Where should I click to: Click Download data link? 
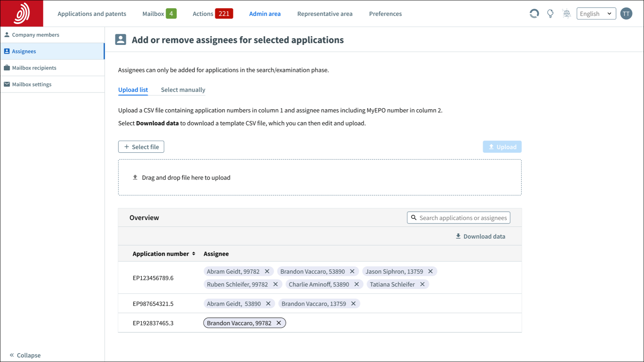pyautogui.click(x=480, y=236)
